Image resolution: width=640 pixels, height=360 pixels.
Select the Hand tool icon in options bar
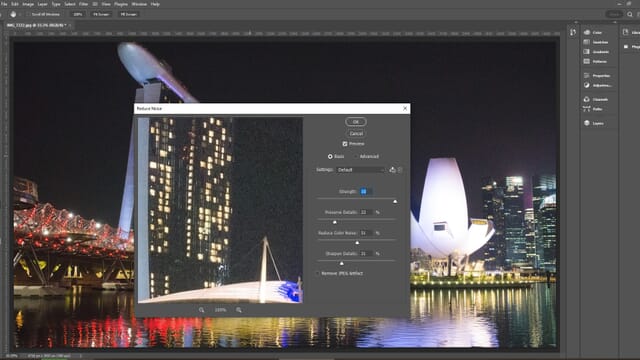[x=13, y=14]
